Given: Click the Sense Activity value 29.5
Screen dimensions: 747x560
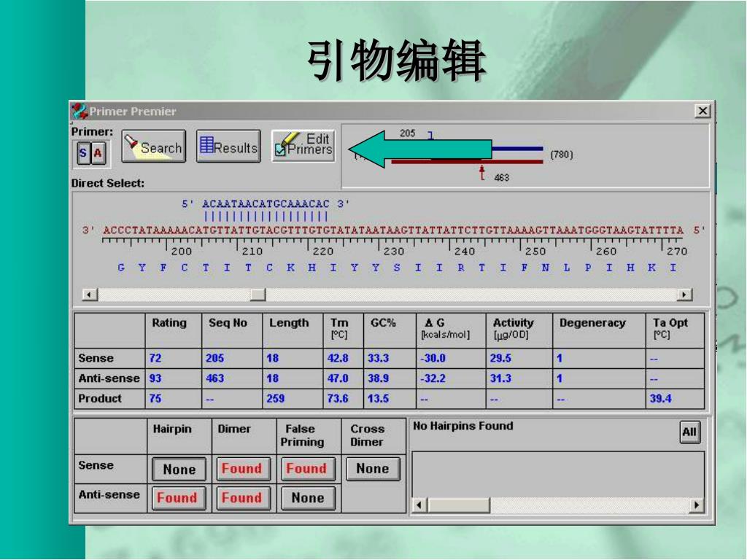Looking at the screenshot, I should (500, 358).
